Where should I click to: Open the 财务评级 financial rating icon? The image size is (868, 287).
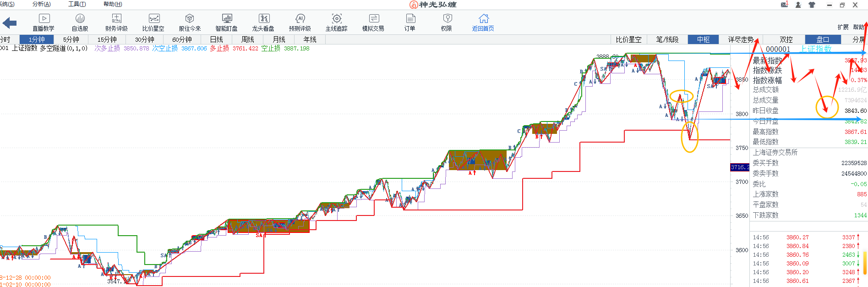click(116, 22)
